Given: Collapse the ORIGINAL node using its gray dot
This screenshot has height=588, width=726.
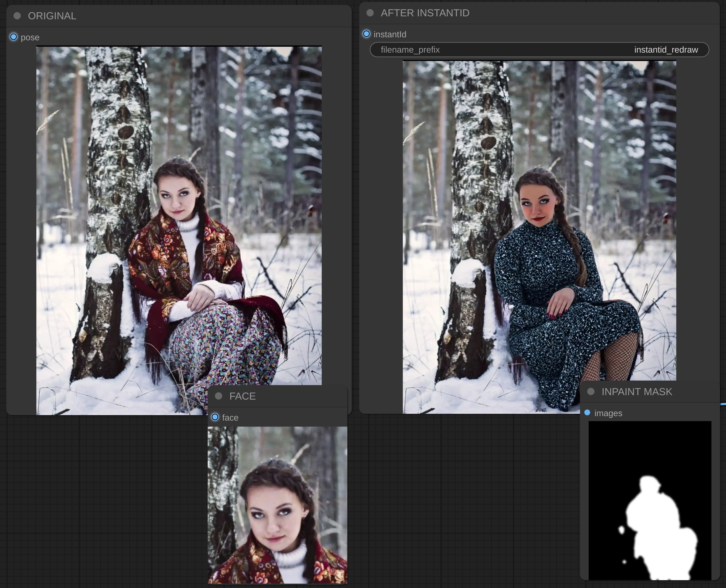Looking at the screenshot, I should [17, 16].
